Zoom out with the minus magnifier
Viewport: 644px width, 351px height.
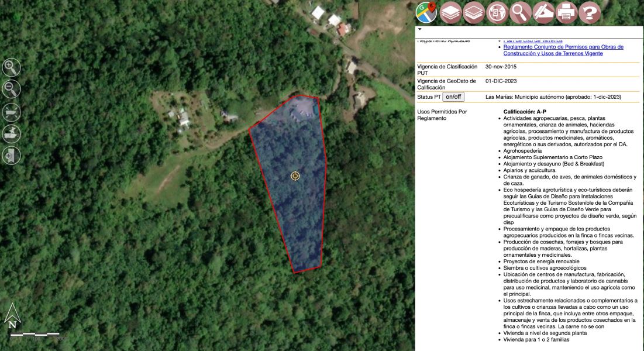point(11,89)
